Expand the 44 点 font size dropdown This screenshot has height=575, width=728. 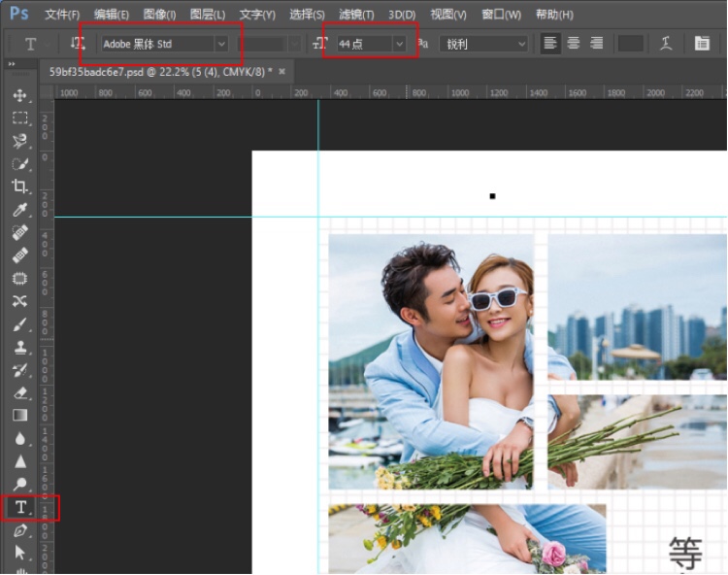(x=399, y=44)
